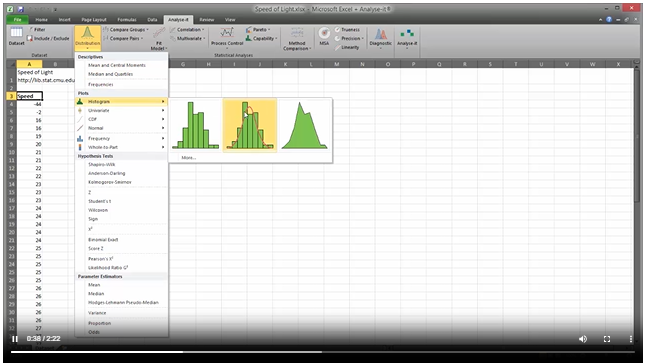Screen dimensions: 646x363
Task: Open the Correlation dropdown
Action: click(187, 30)
